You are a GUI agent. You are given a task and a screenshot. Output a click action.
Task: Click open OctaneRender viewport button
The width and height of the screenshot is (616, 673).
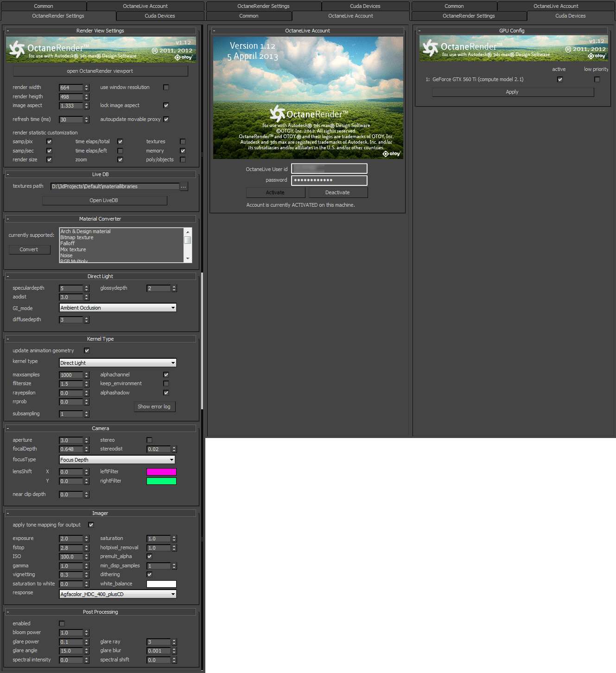(x=100, y=71)
